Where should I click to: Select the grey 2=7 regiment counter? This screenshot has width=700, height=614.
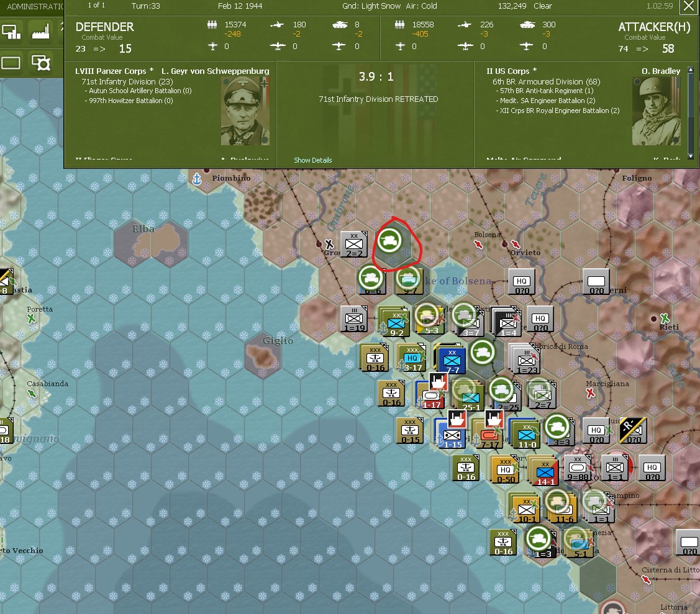point(542,395)
